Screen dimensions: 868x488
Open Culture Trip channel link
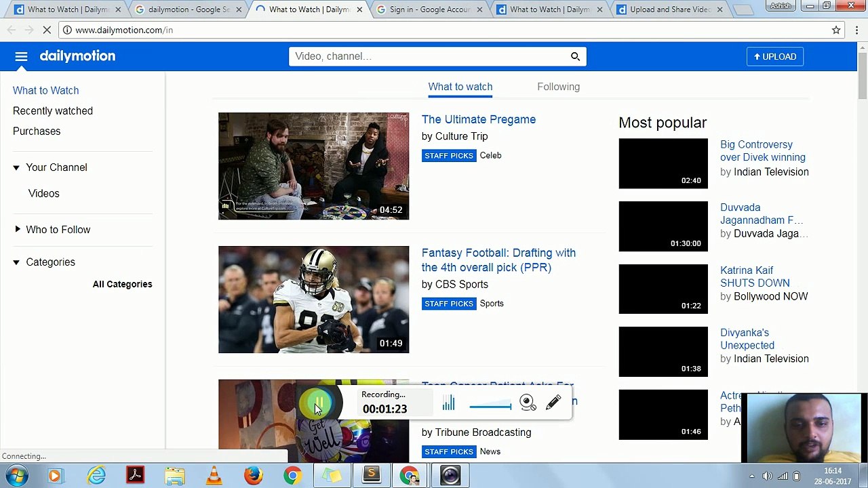coord(461,136)
